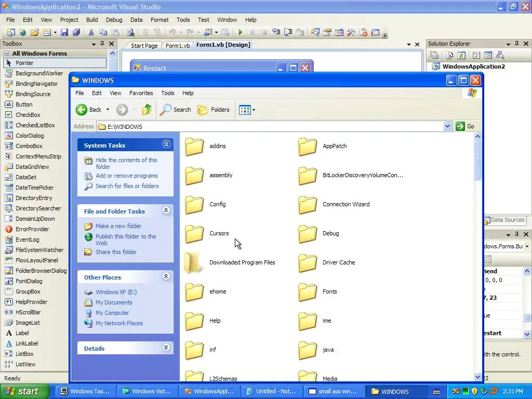This screenshot has height=399, width=532.
Task: Click Refresh icon in Solution Explorer toolbar
Action: tap(461, 55)
